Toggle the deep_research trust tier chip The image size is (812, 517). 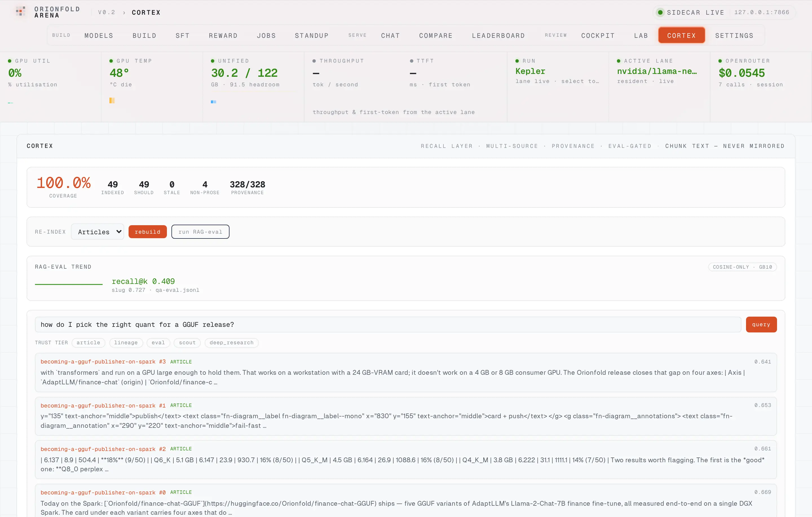232,343
